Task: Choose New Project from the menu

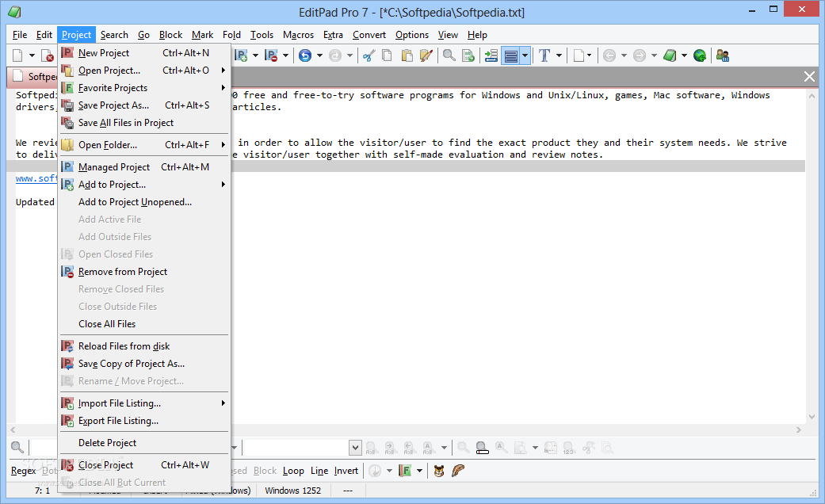Action: click(x=143, y=52)
